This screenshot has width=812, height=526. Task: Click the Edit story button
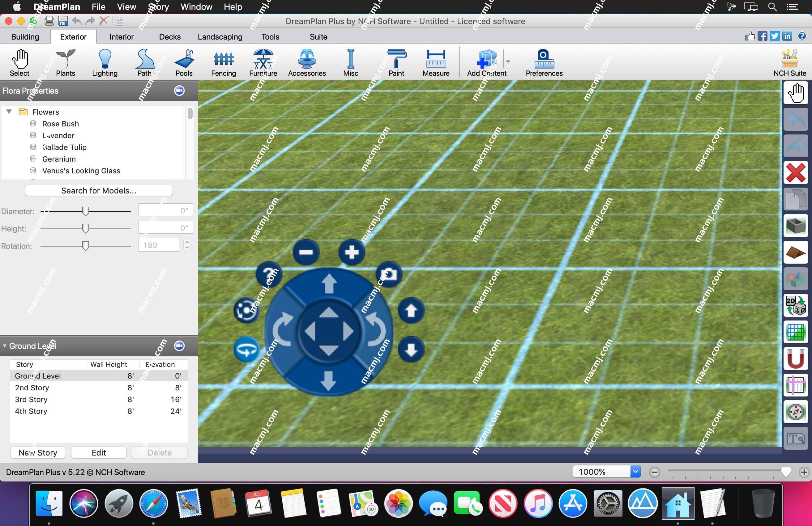pos(98,453)
